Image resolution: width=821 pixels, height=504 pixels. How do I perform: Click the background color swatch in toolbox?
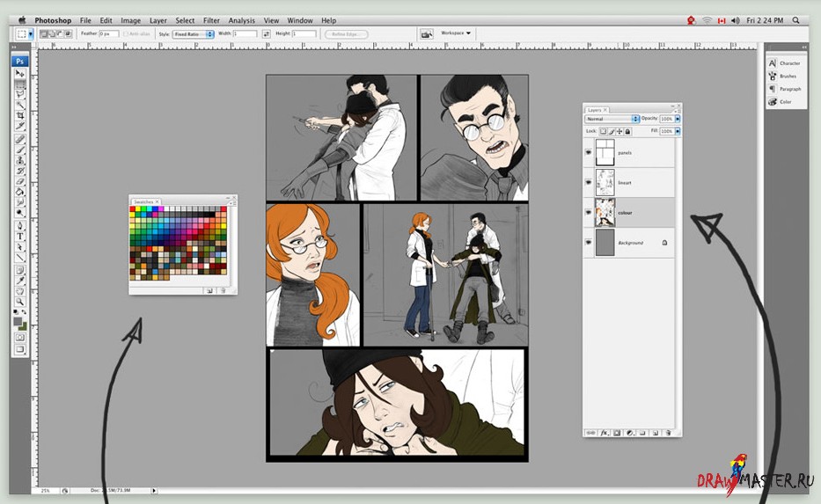[23, 327]
